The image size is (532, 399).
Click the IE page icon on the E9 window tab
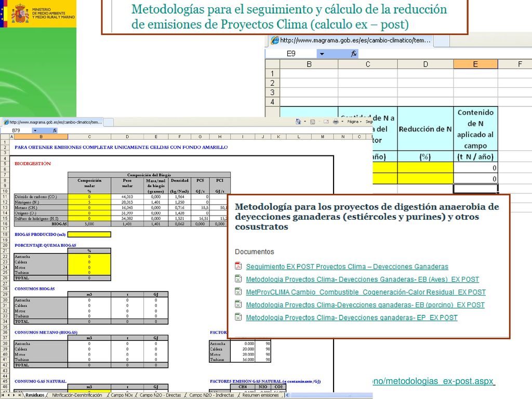(274, 41)
